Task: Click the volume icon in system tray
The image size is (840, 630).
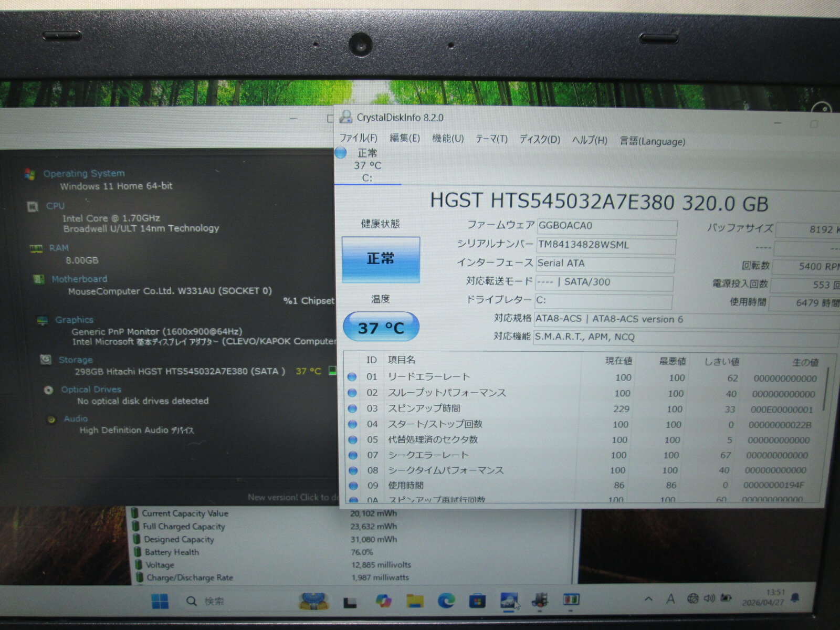Action: (710, 598)
